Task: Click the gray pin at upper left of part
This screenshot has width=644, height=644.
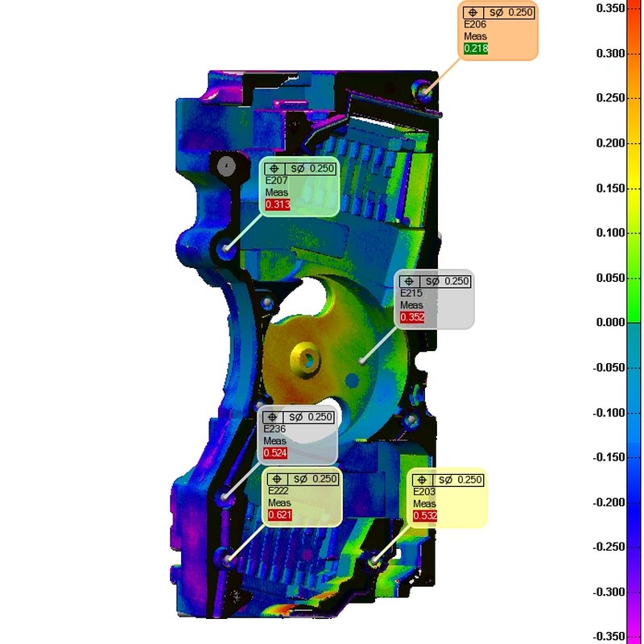Action: tap(226, 167)
